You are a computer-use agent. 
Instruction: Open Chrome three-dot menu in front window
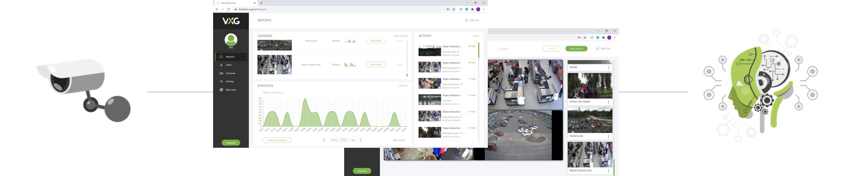484,9
